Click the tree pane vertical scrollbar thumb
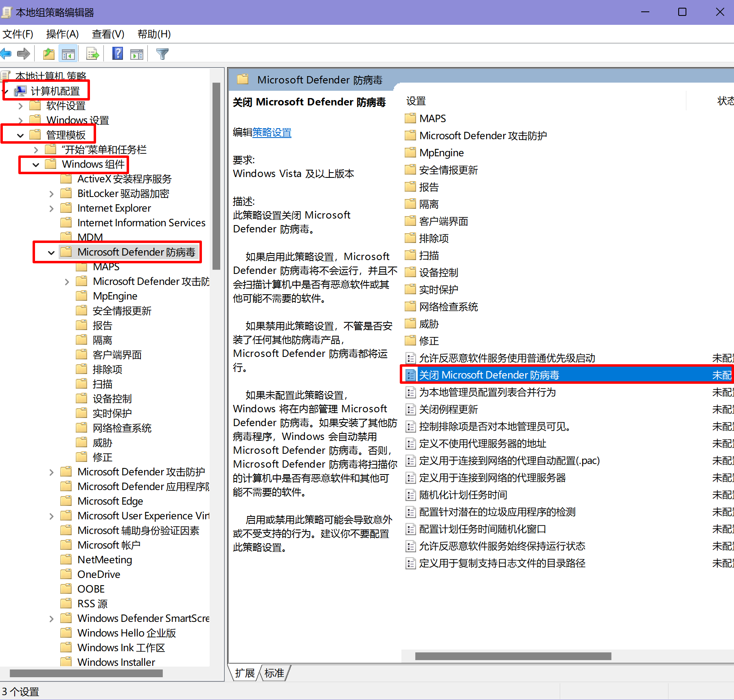The image size is (734, 700). coord(216,176)
